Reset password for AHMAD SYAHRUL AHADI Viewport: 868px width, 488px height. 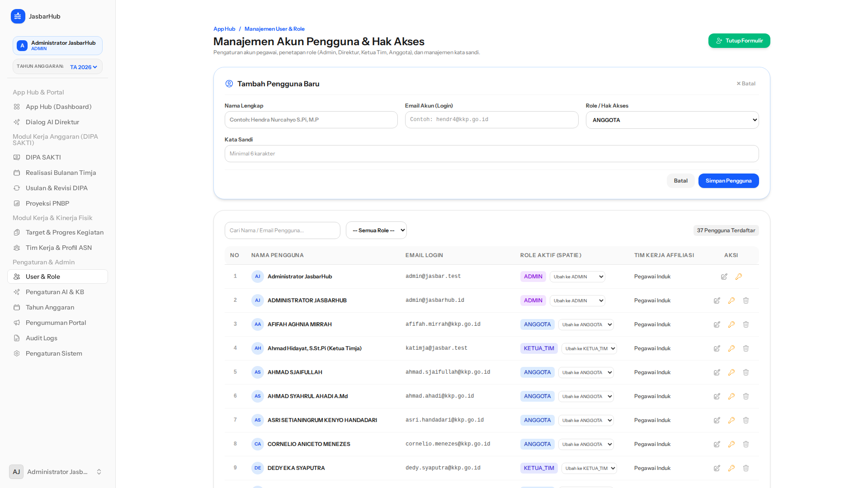click(731, 396)
